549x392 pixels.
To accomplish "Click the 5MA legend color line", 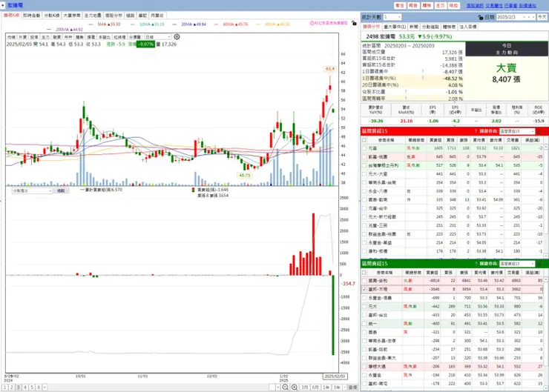I will point(91,24).
